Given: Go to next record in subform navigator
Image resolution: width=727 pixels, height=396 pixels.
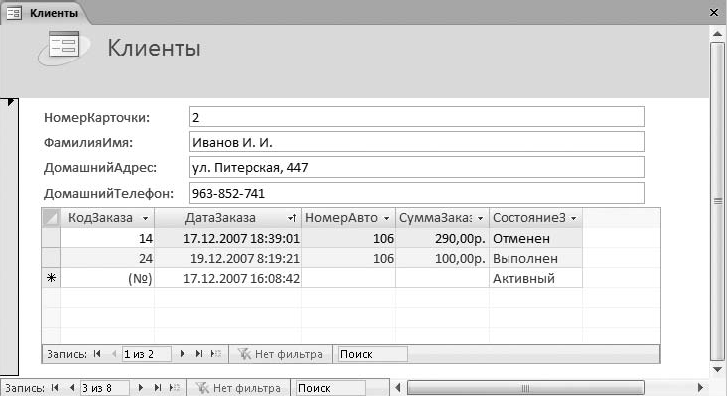Looking at the screenshot, I should [x=182, y=354].
